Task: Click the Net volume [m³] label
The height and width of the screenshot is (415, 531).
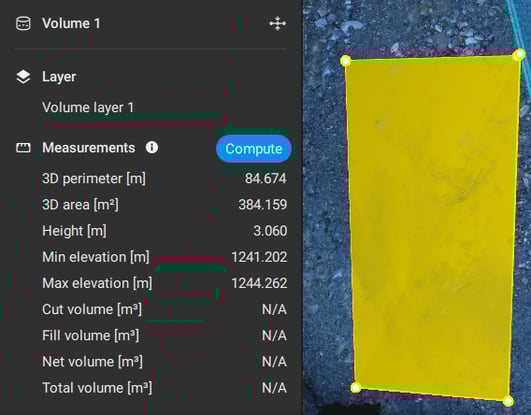Action: (x=92, y=362)
